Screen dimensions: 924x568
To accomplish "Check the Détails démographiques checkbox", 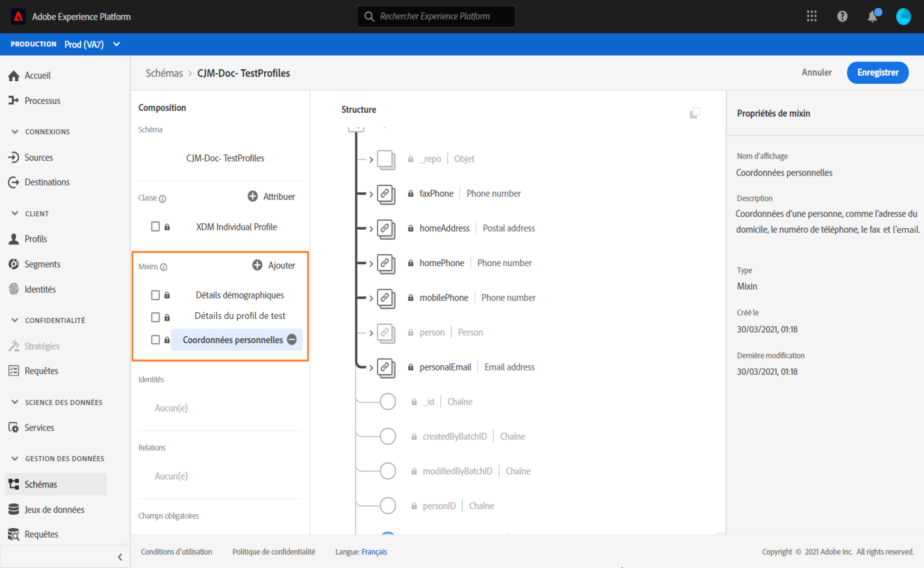I will (156, 295).
